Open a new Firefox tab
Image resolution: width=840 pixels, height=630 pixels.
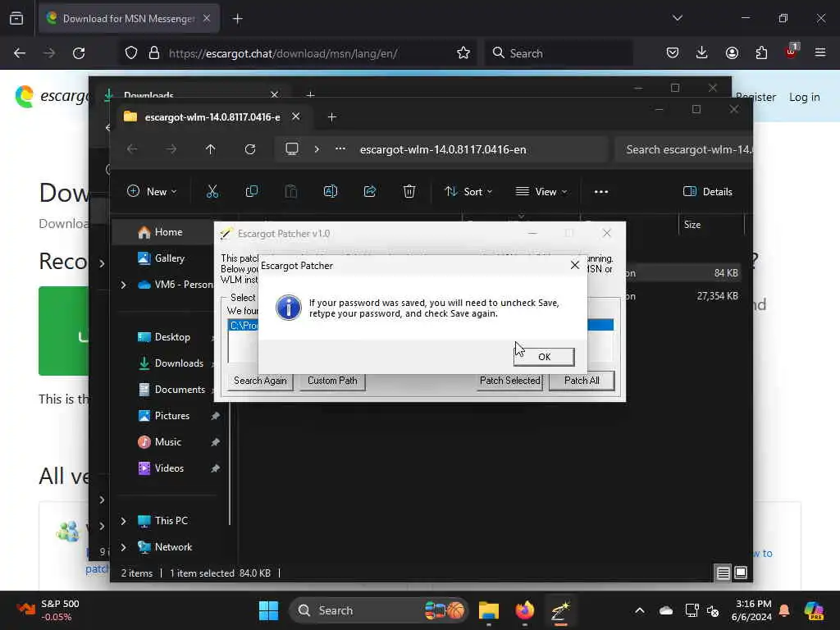(x=237, y=19)
